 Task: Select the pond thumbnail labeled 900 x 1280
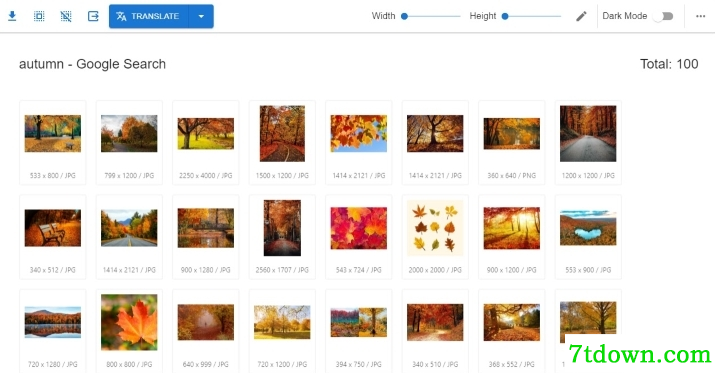coord(206,228)
